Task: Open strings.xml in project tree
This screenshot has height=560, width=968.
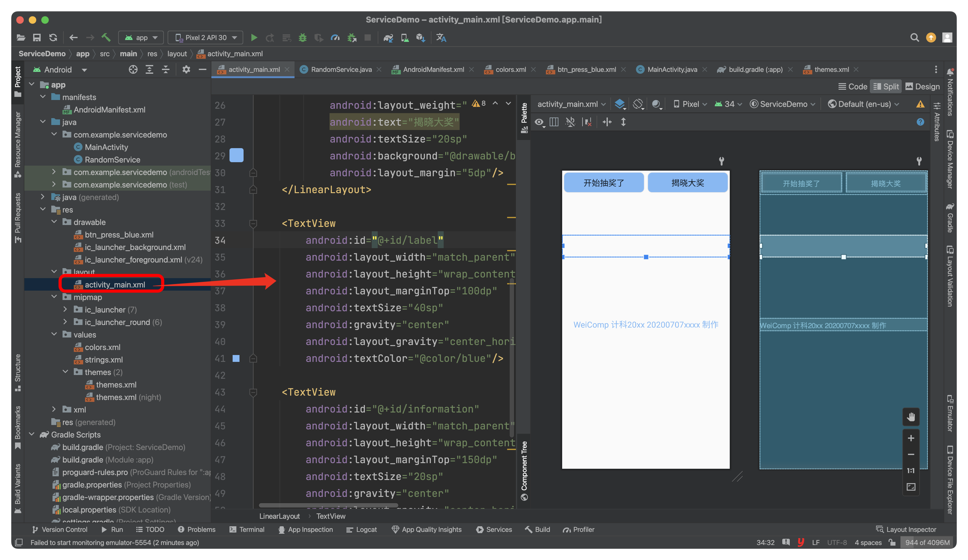Action: [x=103, y=359]
